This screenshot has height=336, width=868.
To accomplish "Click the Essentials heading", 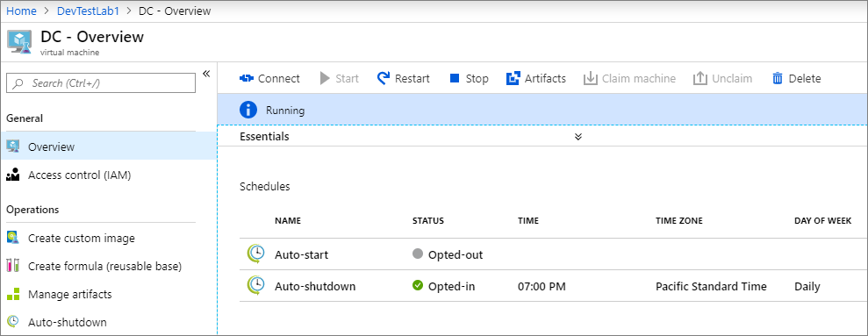I will pyautogui.click(x=264, y=136).
